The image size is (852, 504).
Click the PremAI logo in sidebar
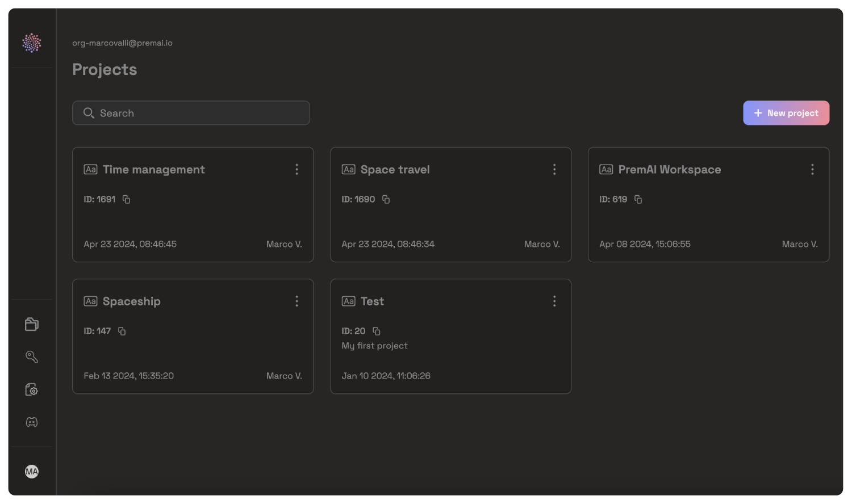[32, 43]
